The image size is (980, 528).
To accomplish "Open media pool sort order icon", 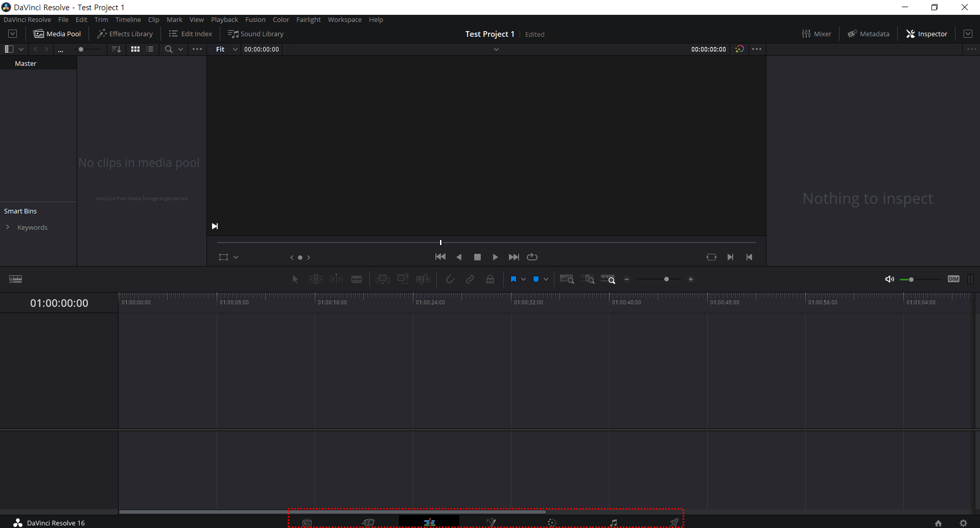I will click(116, 49).
